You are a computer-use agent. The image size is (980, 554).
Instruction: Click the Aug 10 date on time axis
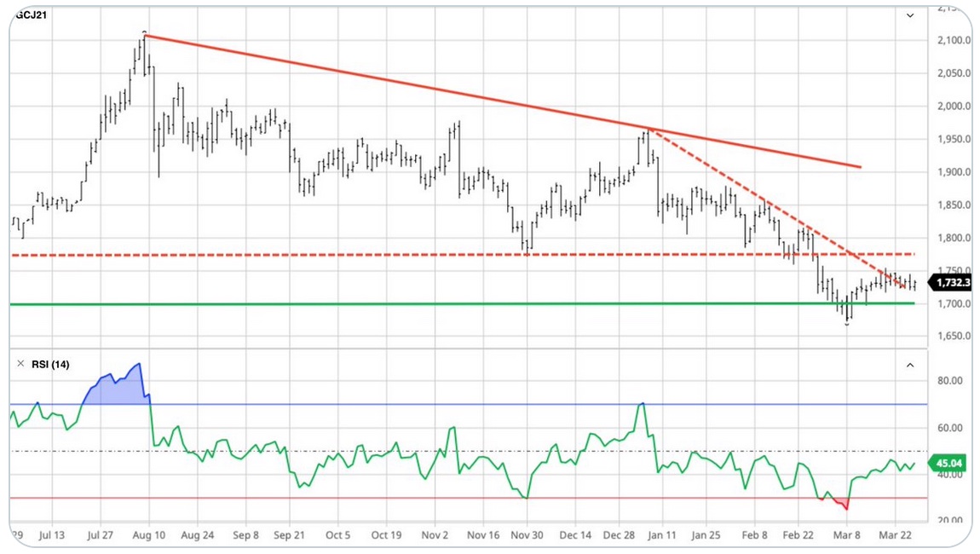click(x=148, y=535)
